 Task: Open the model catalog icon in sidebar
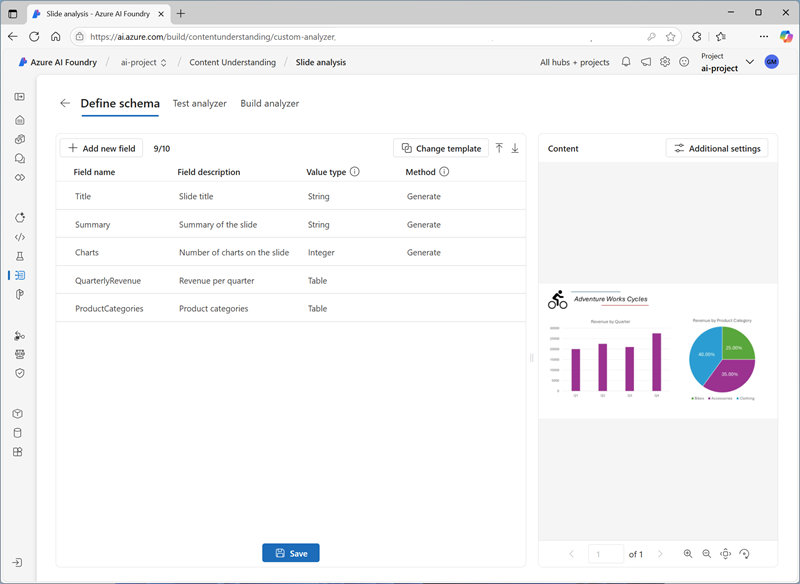coord(19,139)
